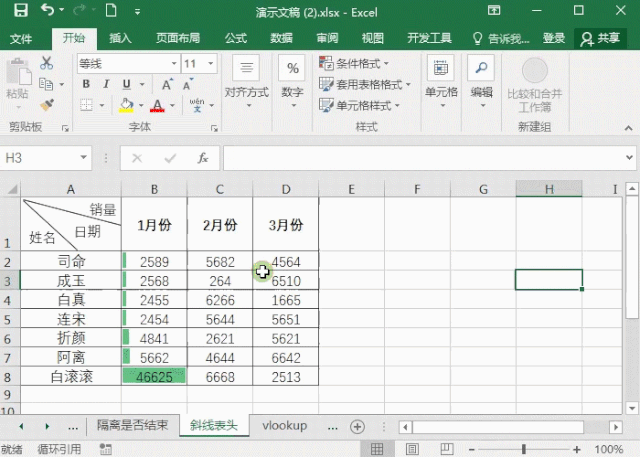
Task: Click the macro recording status bar icon
Action: (106, 449)
